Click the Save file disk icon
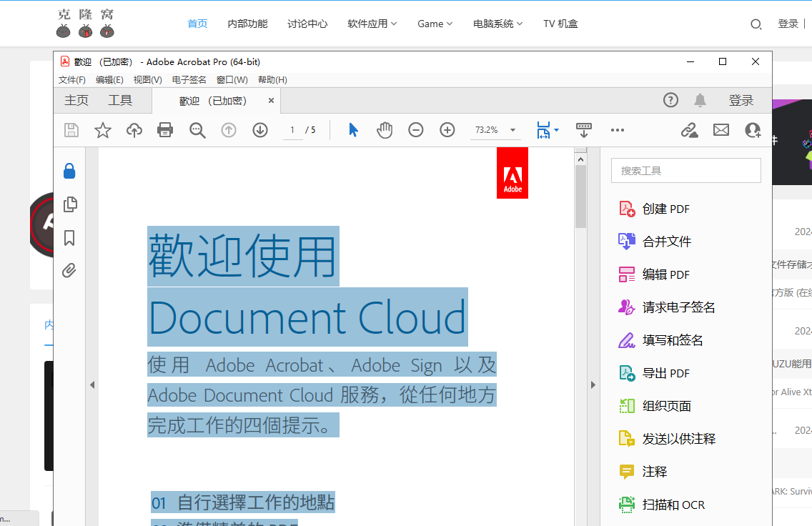Screen dimensions: 812x526 coord(71,130)
